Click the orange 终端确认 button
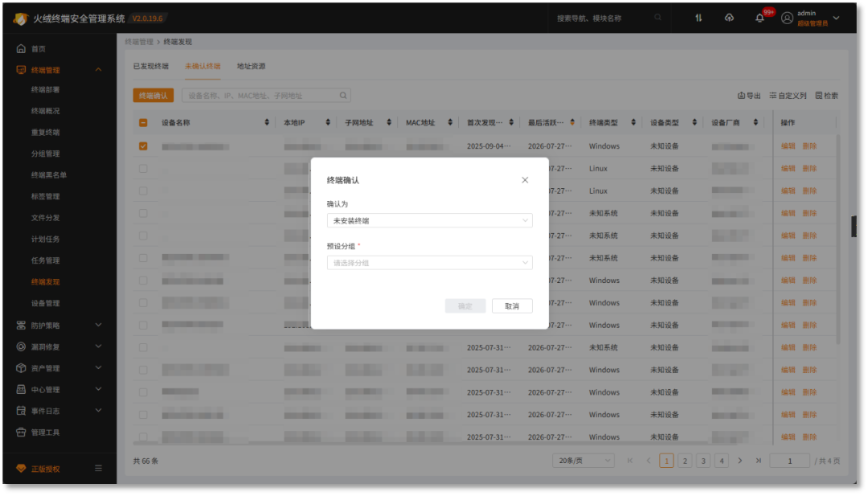Image resolution: width=868 pixels, height=496 pixels. [154, 95]
